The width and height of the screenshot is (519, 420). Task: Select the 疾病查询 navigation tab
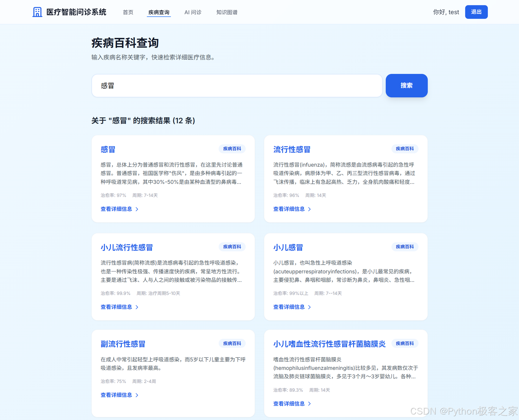159,12
